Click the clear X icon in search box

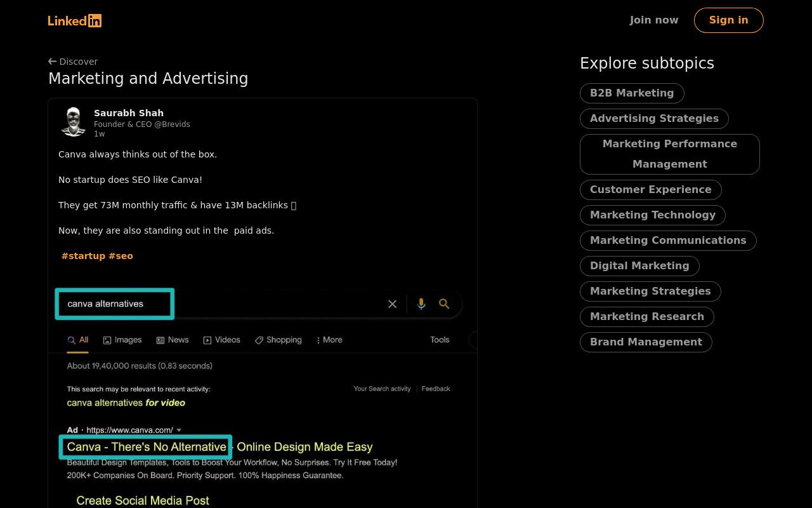coord(393,304)
